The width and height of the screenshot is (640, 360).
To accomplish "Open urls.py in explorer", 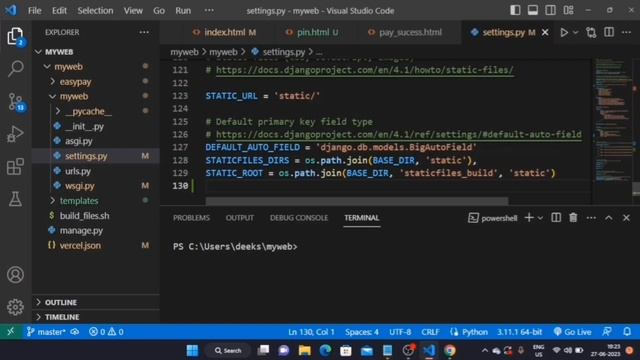I will pyautogui.click(x=78, y=171).
